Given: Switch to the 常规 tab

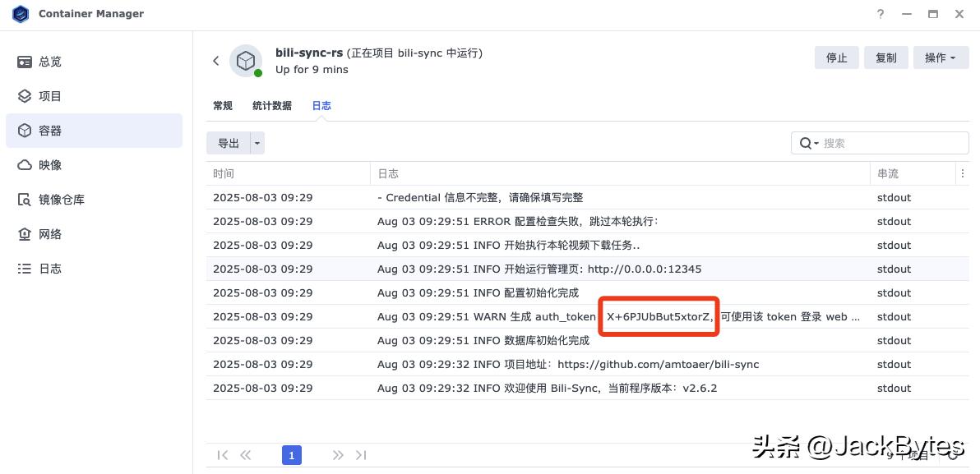Looking at the screenshot, I should pyautogui.click(x=223, y=105).
